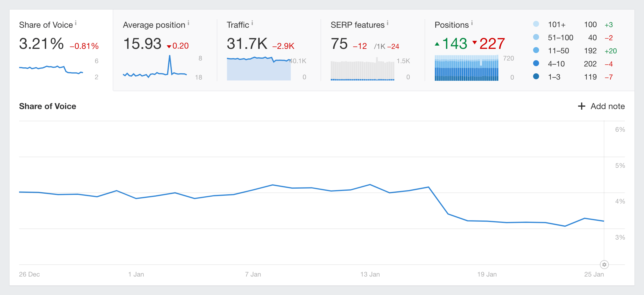644x295 pixels.
Task: Toggle the 101+ positions legend dot
Action: tap(536, 24)
